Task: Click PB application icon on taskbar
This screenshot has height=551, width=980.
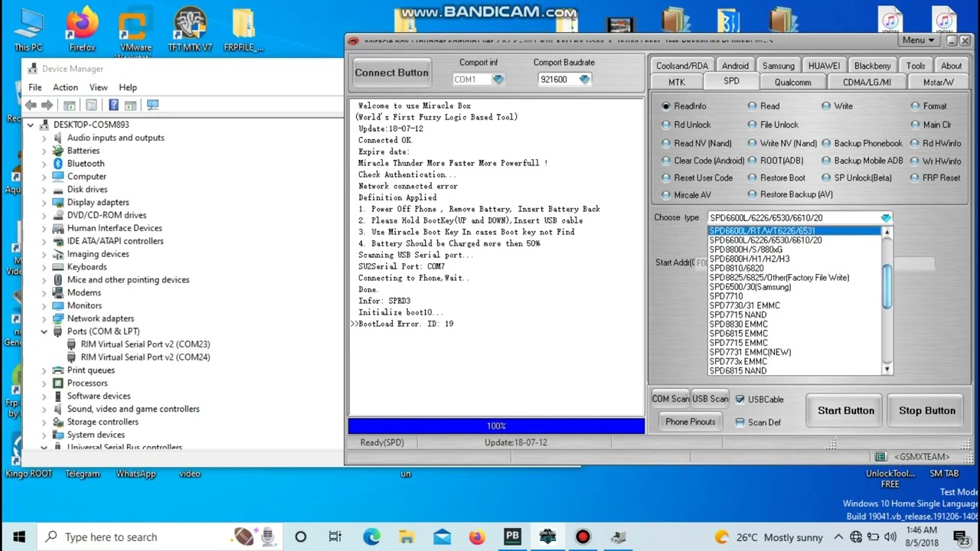Action: coord(512,536)
